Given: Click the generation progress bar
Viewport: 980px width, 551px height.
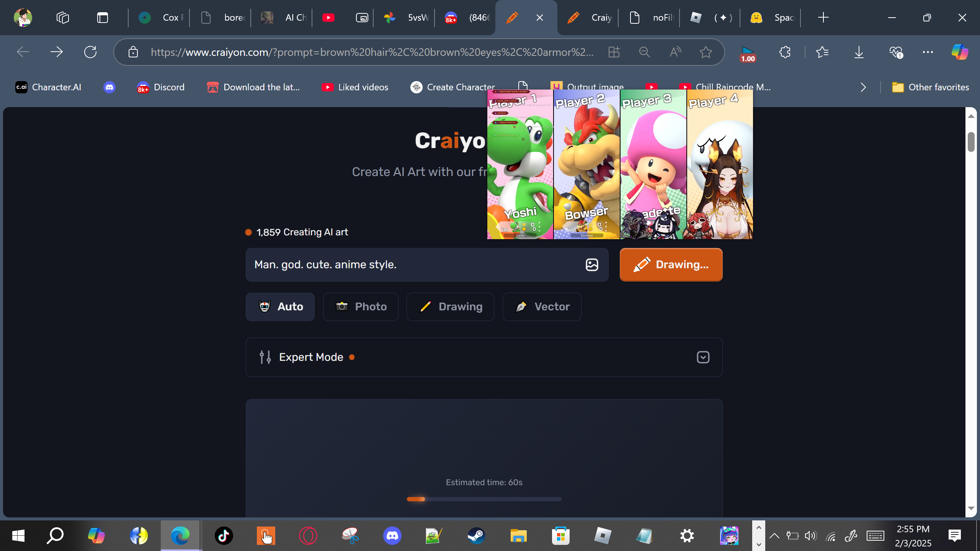Looking at the screenshot, I should point(484,499).
